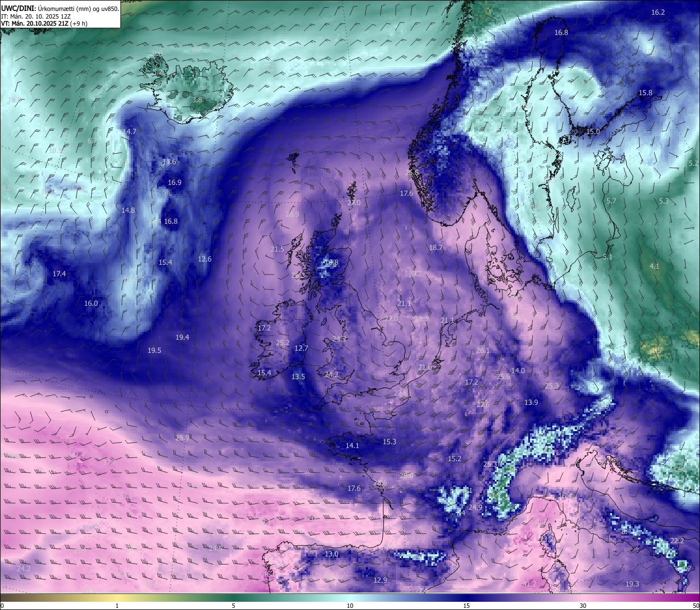Click the 12.6 value label
This screenshot has width=700, height=610.
205,259
